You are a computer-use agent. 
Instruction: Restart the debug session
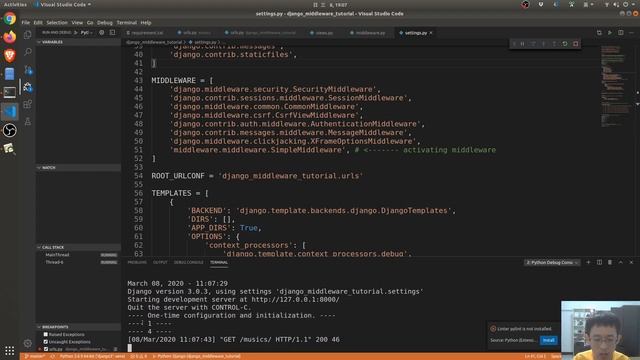(x=565, y=44)
